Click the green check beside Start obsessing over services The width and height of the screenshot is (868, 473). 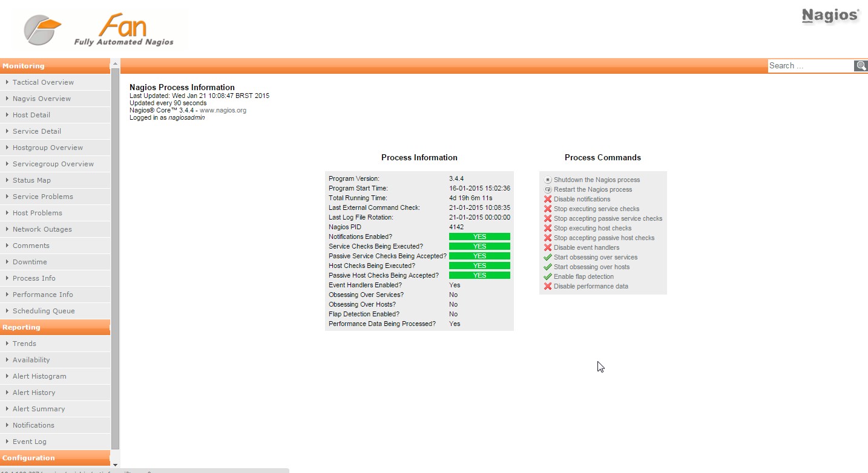pyautogui.click(x=548, y=257)
